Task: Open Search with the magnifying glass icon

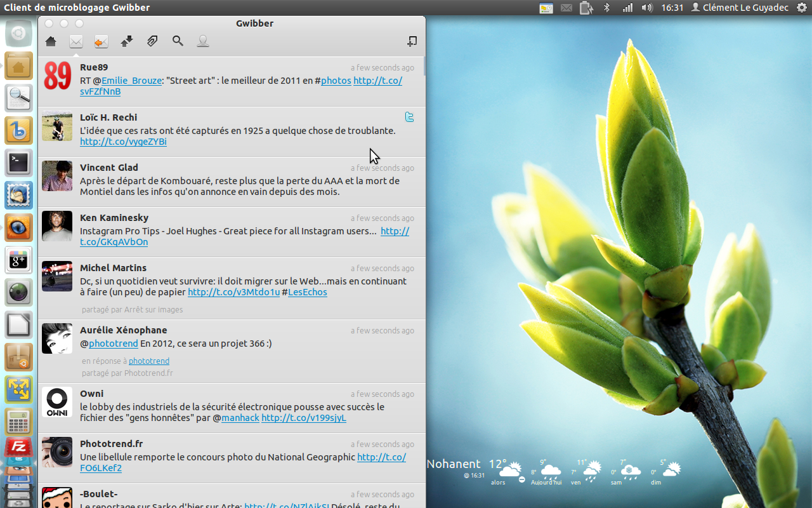Action: [178, 41]
